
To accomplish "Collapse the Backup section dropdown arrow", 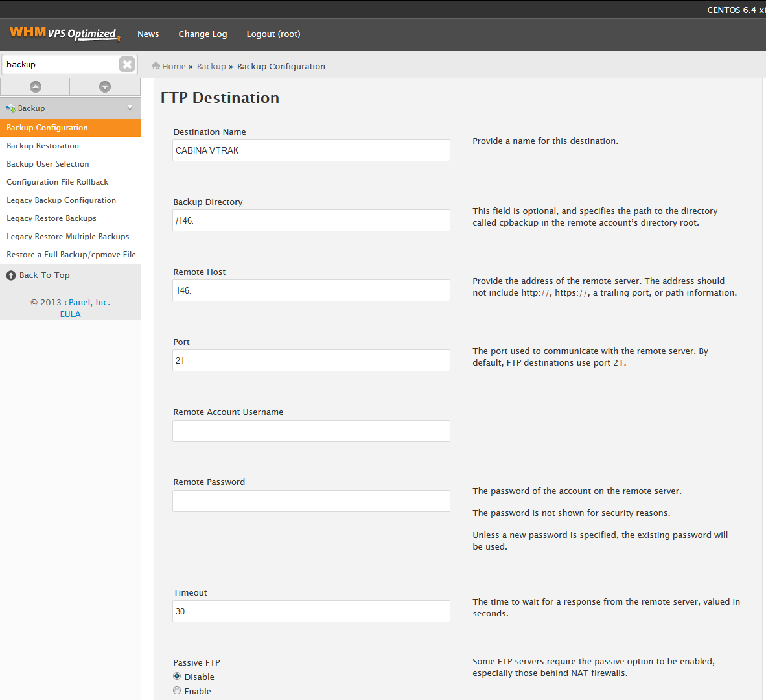I will [x=130, y=108].
